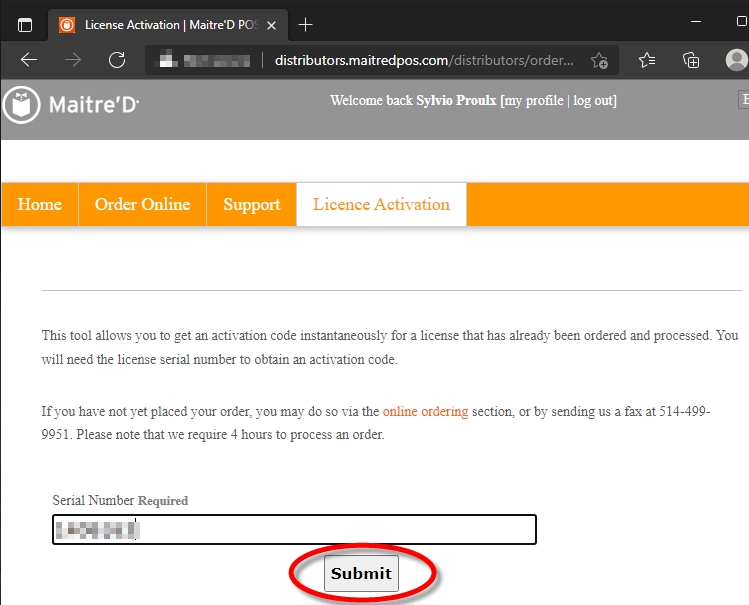Open a new tab with plus button
The width and height of the screenshot is (749, 605).
click(x=306, y=24)
